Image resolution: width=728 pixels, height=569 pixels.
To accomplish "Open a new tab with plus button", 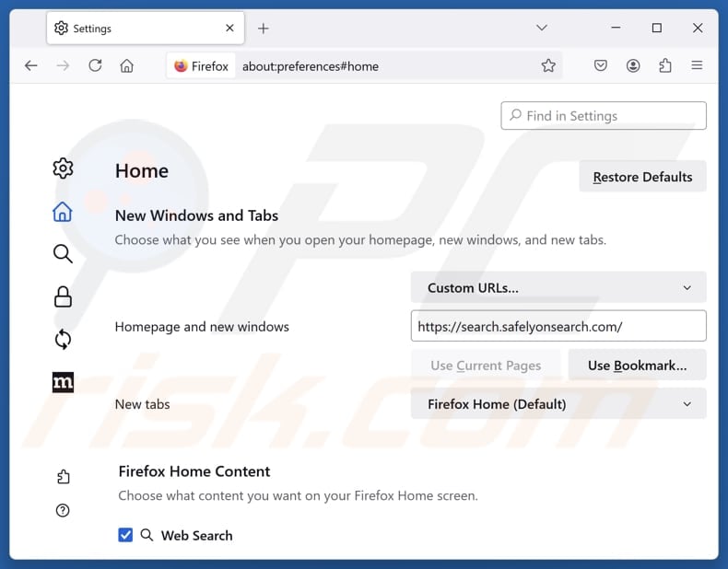I will point(264,28).
